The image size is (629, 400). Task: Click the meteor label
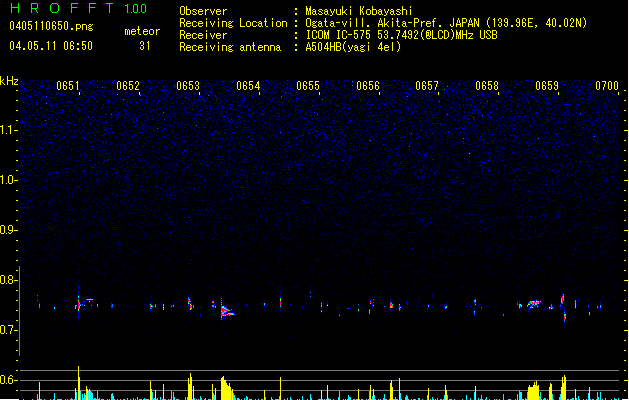142,31
